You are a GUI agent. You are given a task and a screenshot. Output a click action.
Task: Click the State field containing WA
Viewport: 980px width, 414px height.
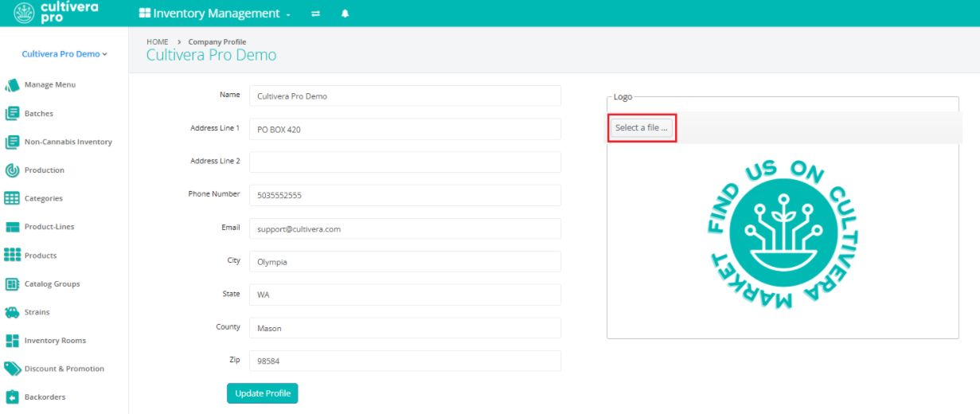[x=405, y=295]
